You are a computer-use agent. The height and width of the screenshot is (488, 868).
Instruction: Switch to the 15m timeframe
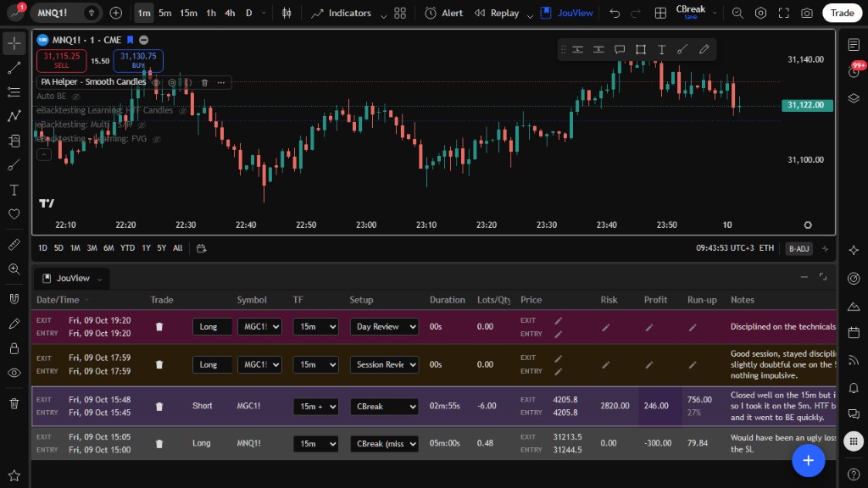[188, 13]
